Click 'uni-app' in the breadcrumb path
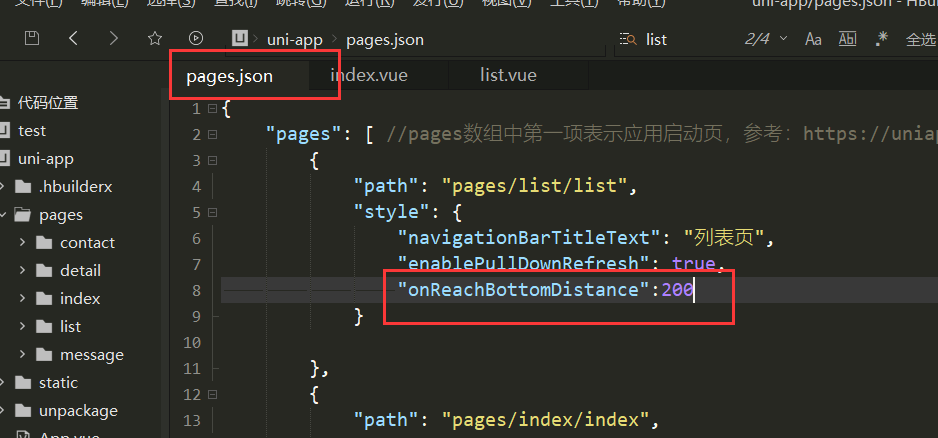The height and width of the screenshot is (438, 938). [294, 40]
